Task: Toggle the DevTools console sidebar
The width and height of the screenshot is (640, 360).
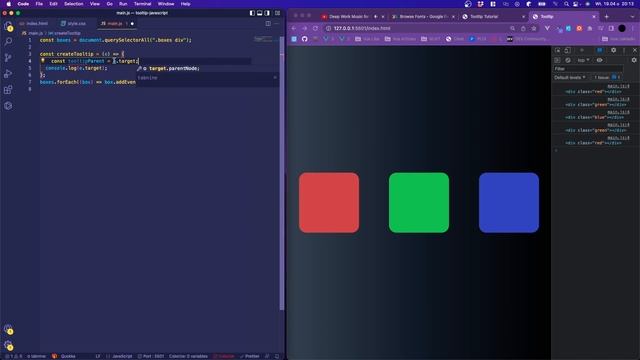Action: click(557, 60)
